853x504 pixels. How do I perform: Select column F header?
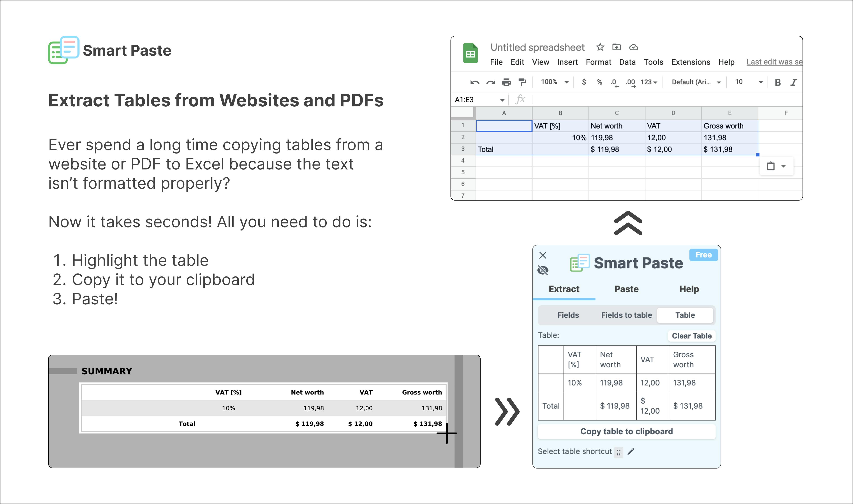[x=780, y=113]
